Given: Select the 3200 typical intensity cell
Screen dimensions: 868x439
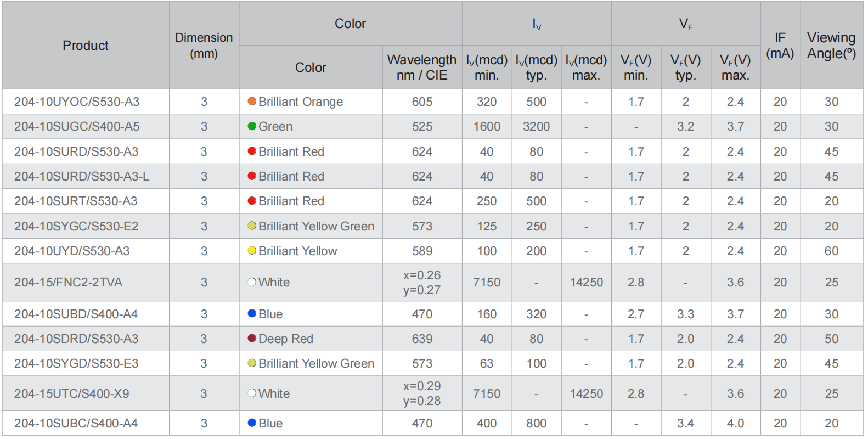Looking at the screenshot, I should tap(536, 127).
